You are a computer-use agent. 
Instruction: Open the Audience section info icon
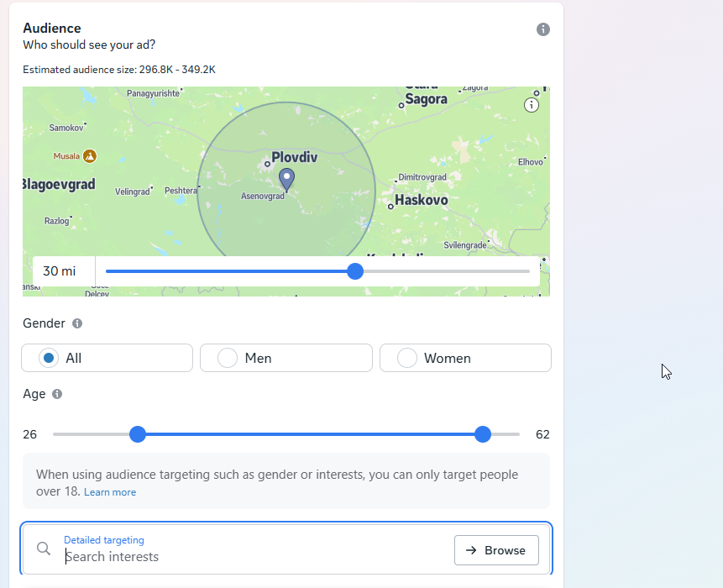pos(543,29)
